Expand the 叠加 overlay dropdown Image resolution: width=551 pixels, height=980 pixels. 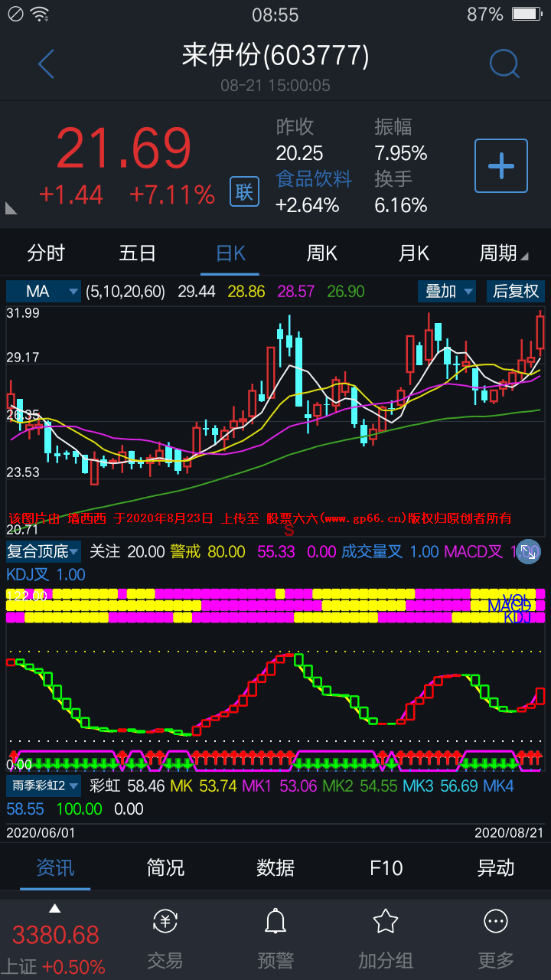447,292
